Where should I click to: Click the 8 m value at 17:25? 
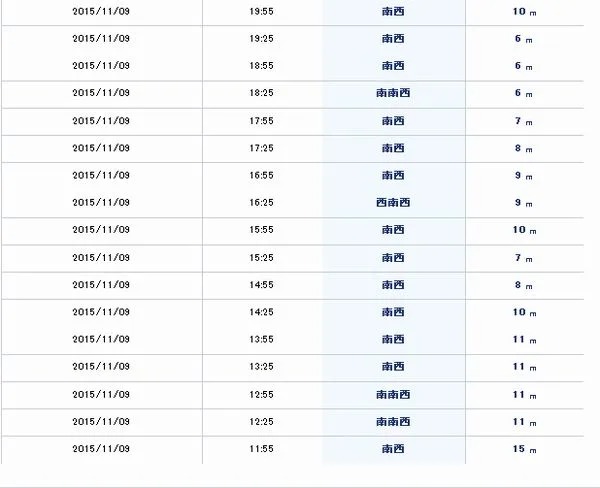point(523,148)
